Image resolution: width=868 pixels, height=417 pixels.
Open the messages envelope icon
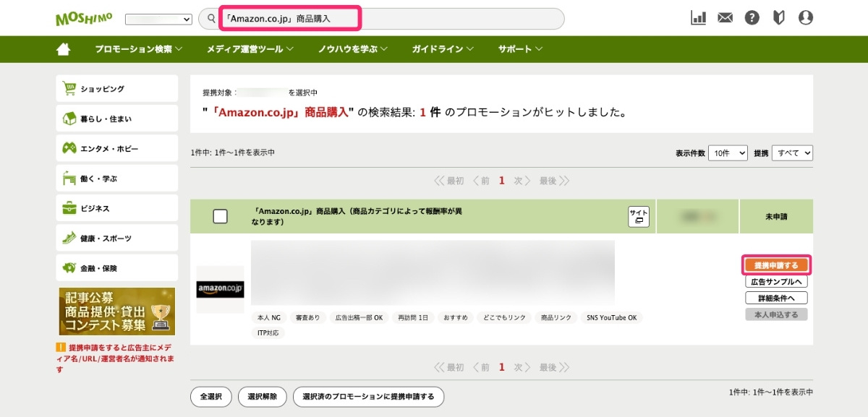pyautogui.click(x=725, y=17)
